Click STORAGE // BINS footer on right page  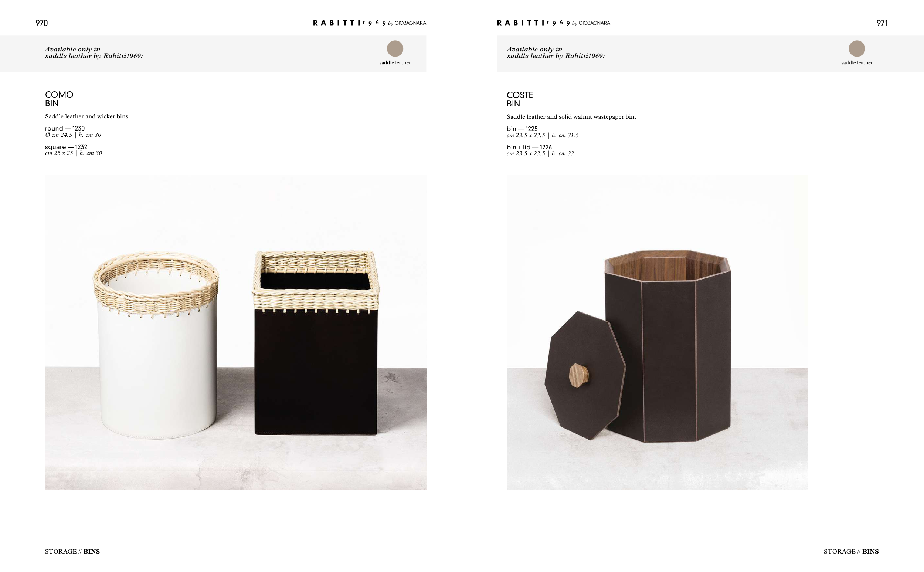[851, 551]
